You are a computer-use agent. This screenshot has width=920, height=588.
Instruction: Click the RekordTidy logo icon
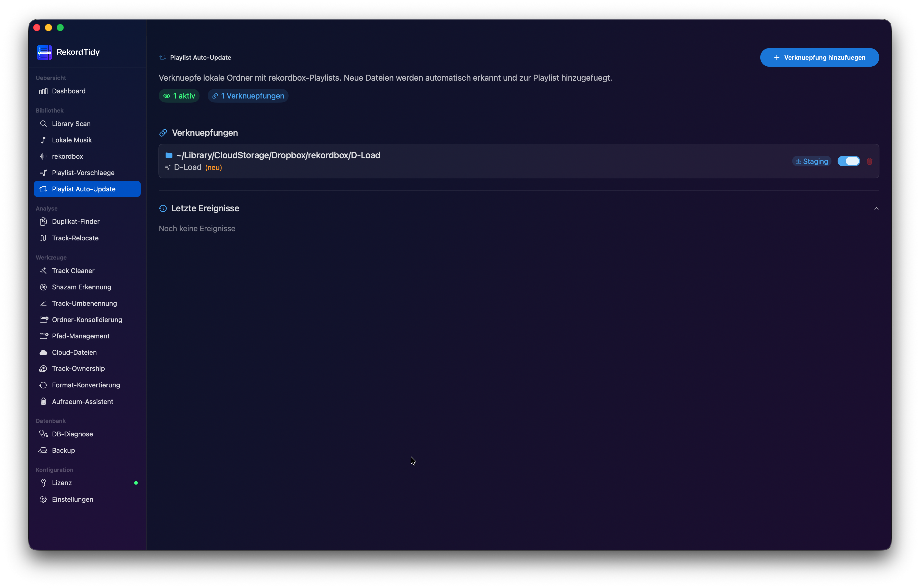44,52
